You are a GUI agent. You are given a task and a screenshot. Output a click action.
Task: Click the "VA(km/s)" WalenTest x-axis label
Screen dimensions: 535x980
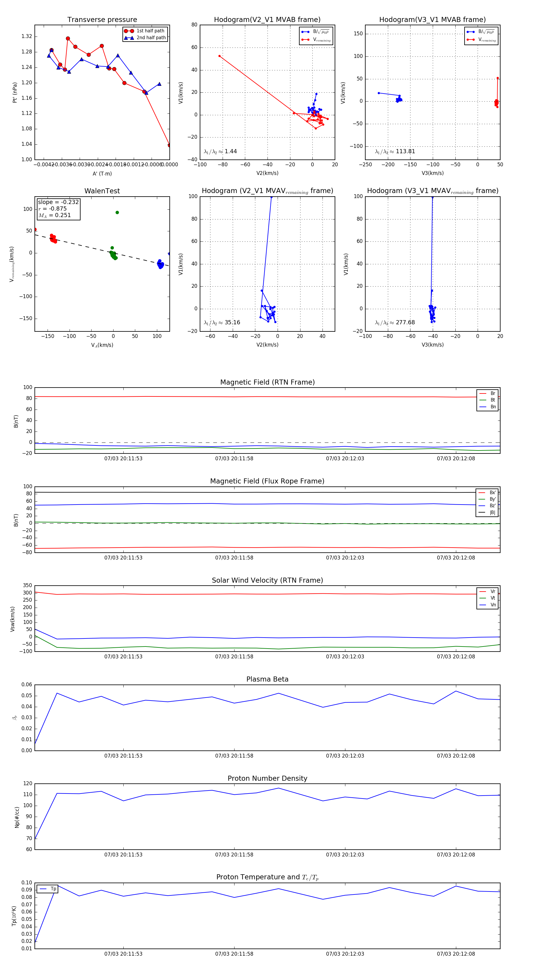pyautogui.click(x=102, y=345)
